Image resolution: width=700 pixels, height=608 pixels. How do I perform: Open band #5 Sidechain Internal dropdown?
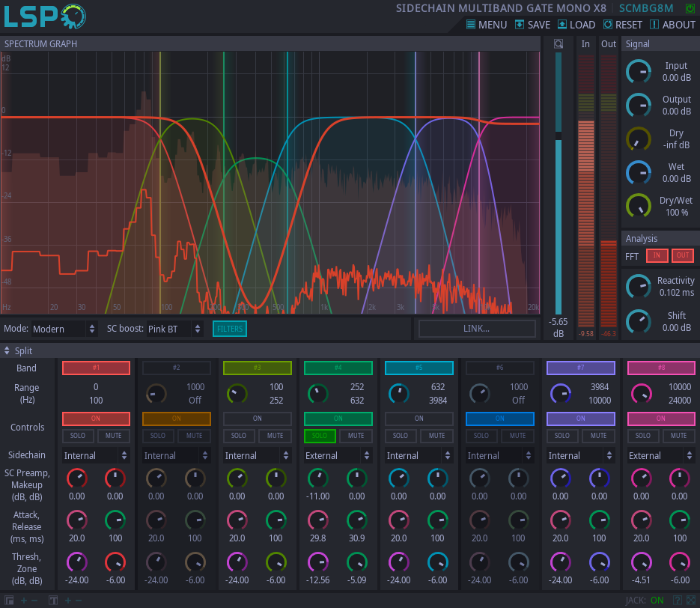pos(419,456)
